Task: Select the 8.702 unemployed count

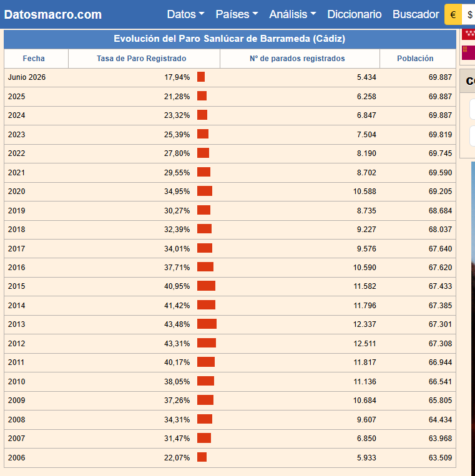Action: pos(366,172)
